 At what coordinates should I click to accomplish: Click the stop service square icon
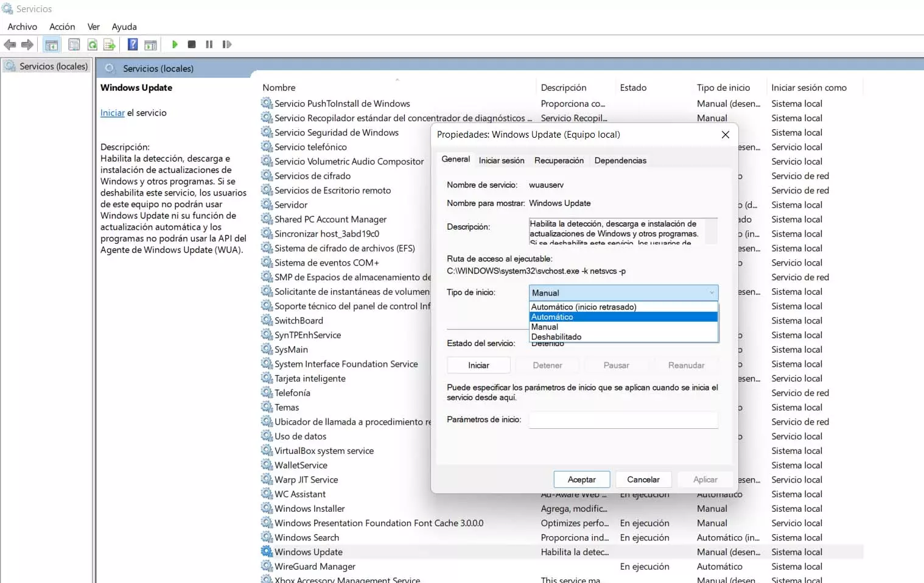pyautogui.click(x=192, y=44)
